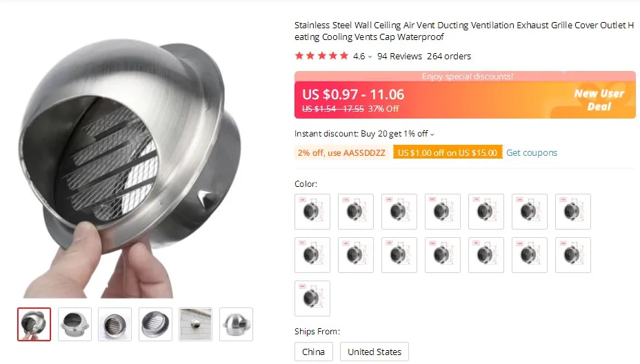The image size is (640, 364).
Task: View the wall-mounted vent photo thumbnail
Action: coord(195,325)
